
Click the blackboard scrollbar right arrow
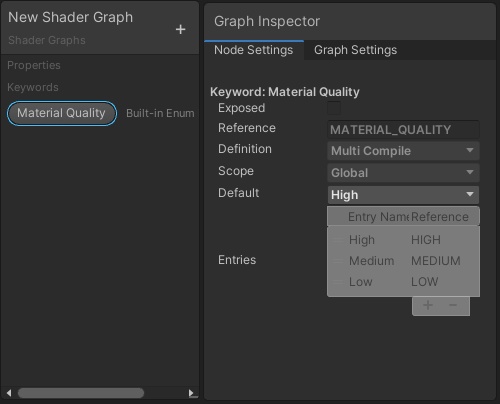click(191, 393)
